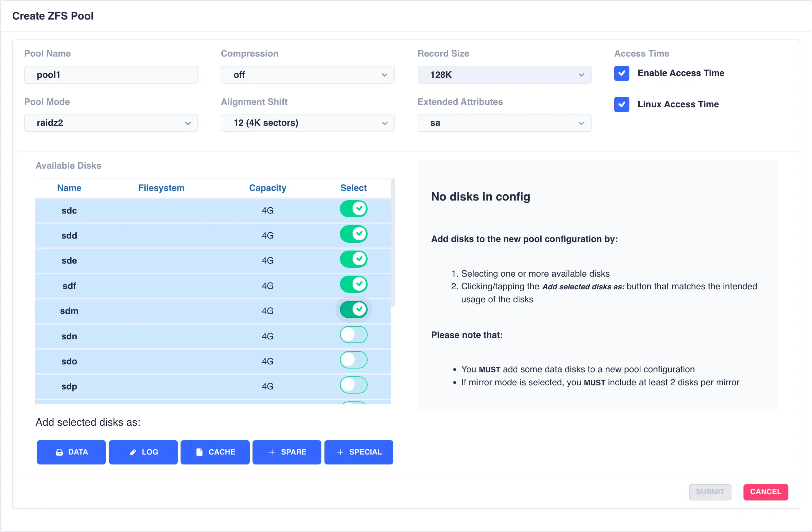Sort disks by Capacity column header
The height and width of the screenshot is (532, 812).
(x=267, y=188)
